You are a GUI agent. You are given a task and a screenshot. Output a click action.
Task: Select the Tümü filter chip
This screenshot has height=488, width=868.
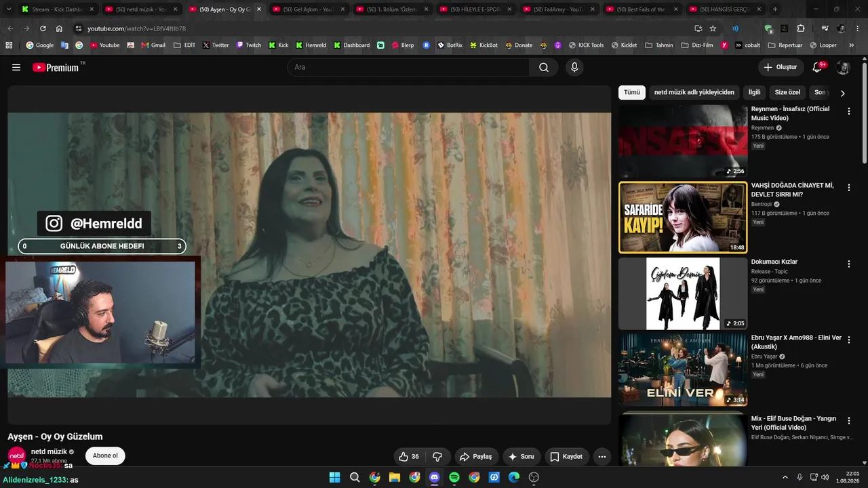pos(632,92)
